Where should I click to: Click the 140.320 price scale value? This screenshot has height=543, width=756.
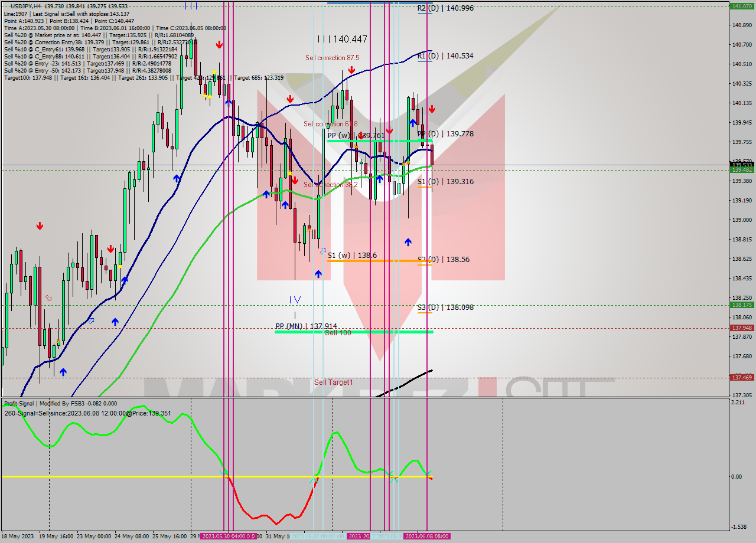click(741, 84)
